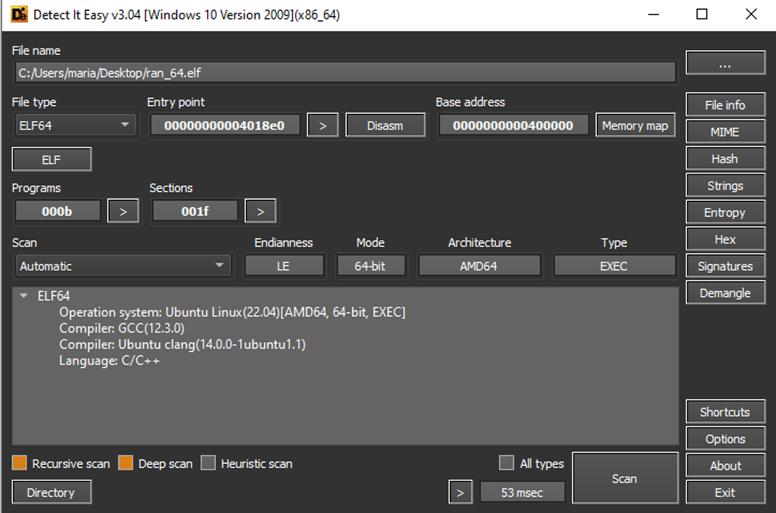Click the arrow button beside scan time

pos(459,492)
